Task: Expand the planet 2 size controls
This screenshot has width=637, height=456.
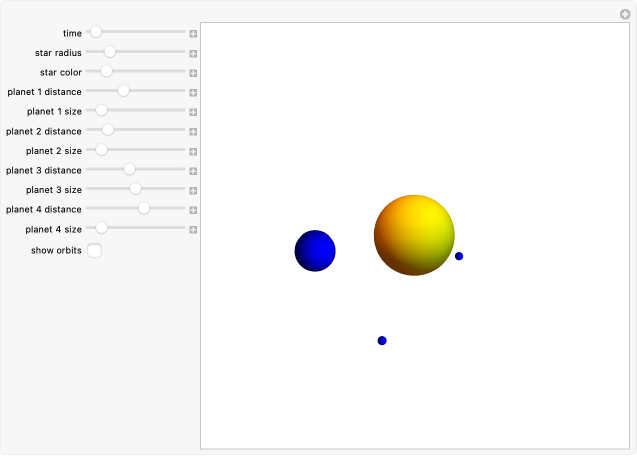Action: 193,152
